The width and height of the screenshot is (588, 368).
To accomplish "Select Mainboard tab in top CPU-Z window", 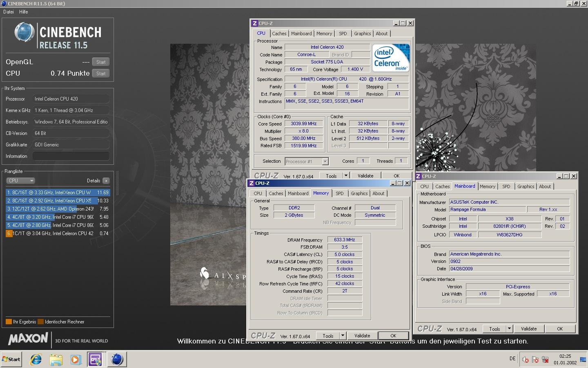I will [x=301, y=34].
